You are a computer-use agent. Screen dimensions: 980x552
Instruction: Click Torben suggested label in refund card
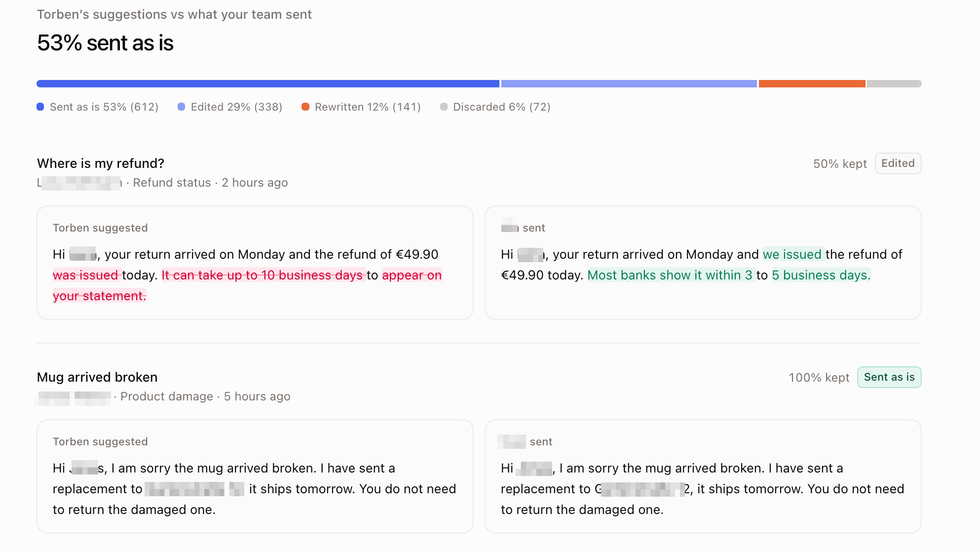[100, 228]
